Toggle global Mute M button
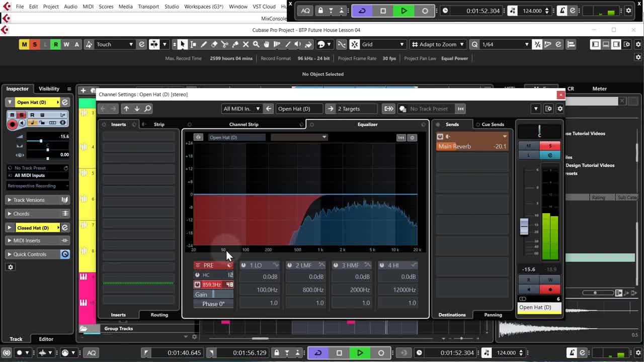The width and height of the screenshot is (644, 362). click(24, 44)
